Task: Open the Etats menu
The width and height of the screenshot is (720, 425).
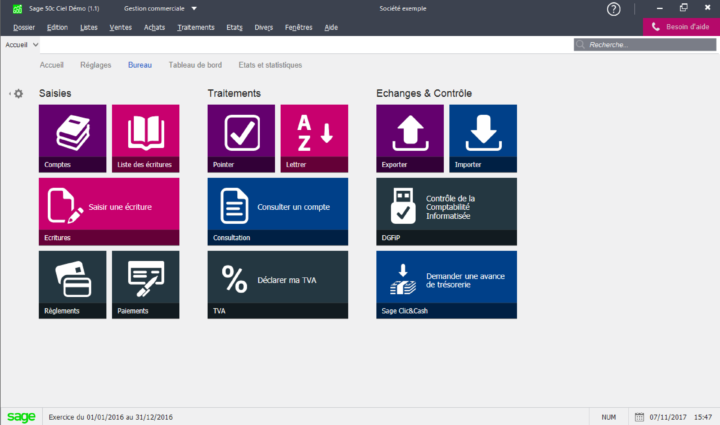Action: click(x=234, y=28)
